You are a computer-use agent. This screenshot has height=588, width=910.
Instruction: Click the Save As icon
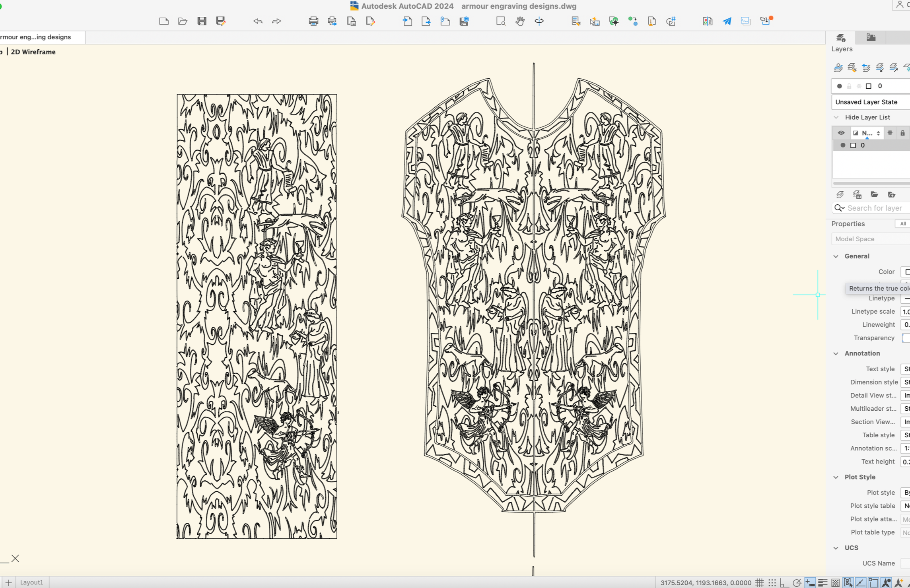[x=221, y=21]
